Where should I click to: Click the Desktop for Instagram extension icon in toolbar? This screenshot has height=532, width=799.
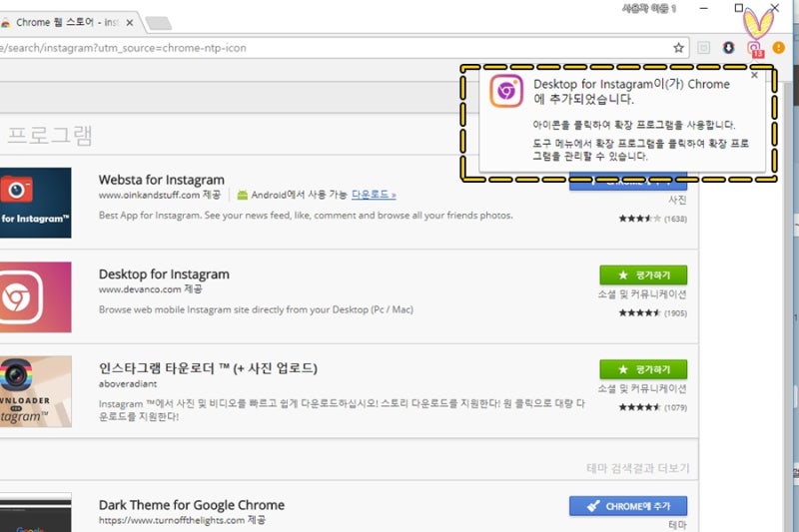(x=755, y=49)
